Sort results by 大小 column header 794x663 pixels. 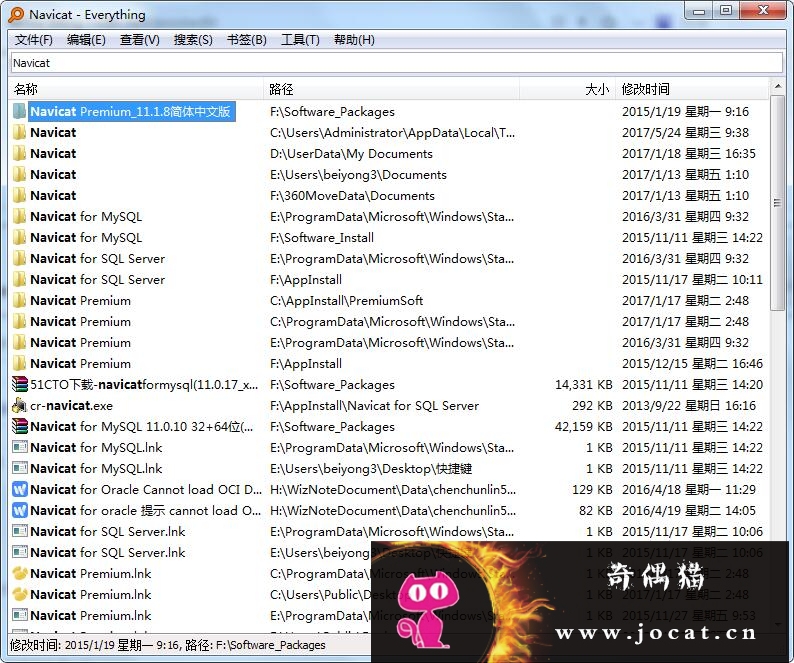pos(567,89)
